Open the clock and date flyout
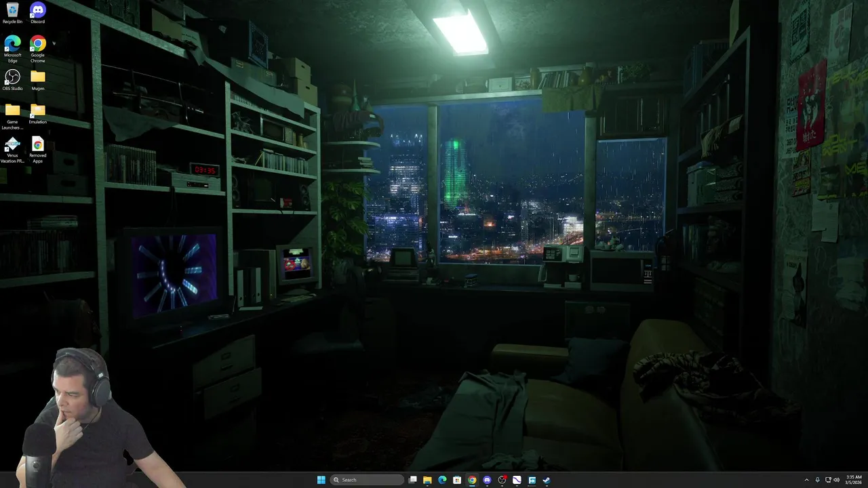Image resolution: width=868 pixels, height=488 pixels. (x=854, y=480)
